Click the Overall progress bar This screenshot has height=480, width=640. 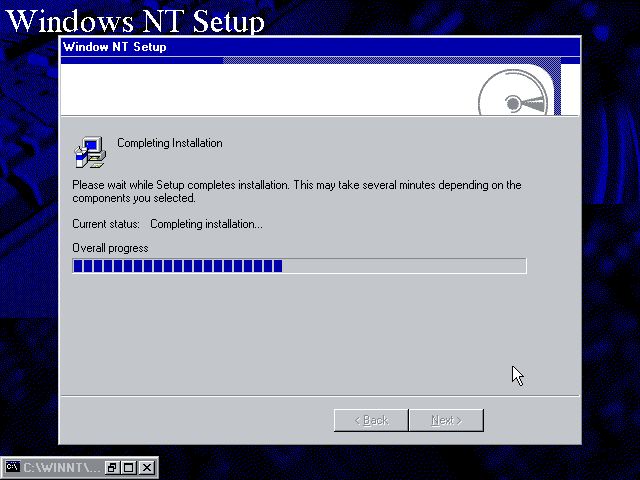click(x=299, y=266)
